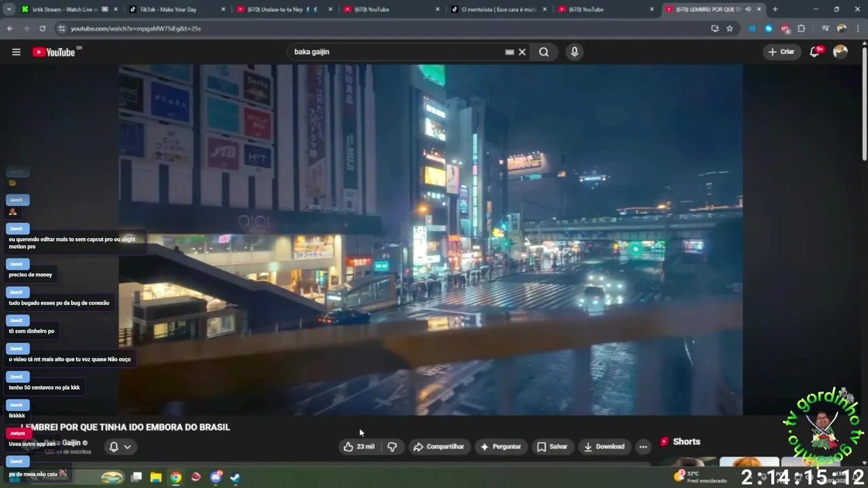
Task: View site information icon in address bar
Action: point(62,28)
